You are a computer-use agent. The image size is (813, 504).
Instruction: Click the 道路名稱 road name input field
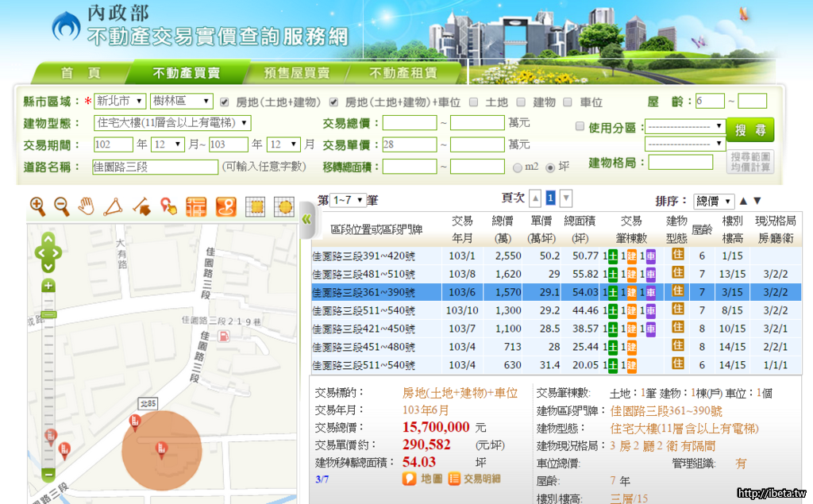point(155,167)
